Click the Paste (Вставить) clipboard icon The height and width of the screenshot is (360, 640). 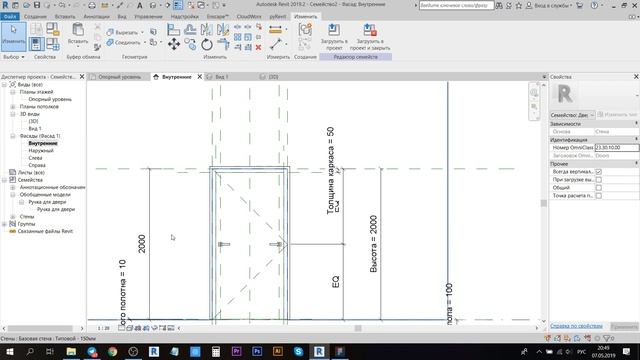[x=78, y=30]
